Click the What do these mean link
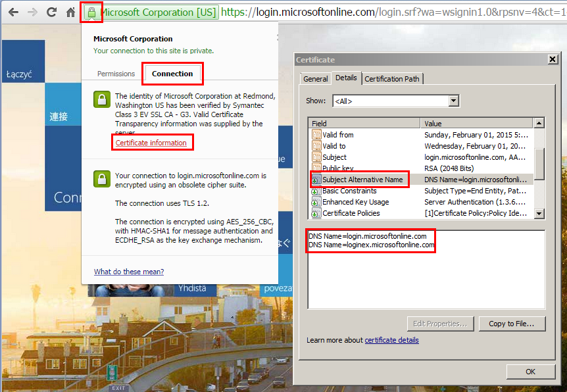This screenshot has height=392, width=567. pos(129,272)
